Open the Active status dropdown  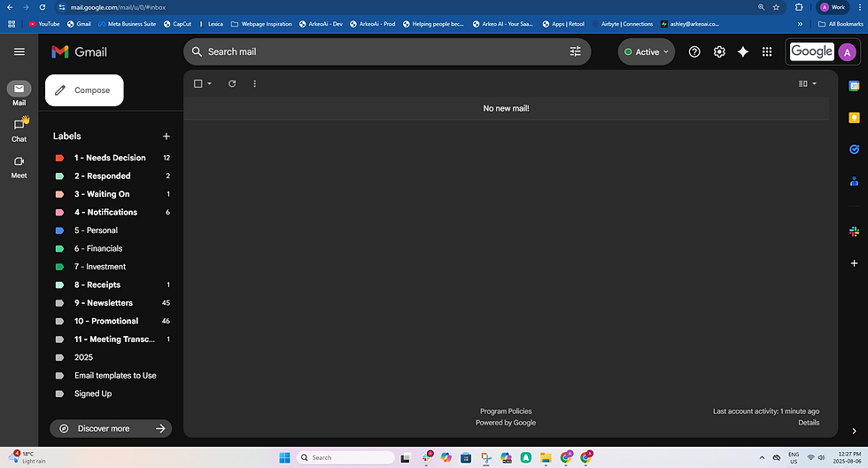(646, 51)
